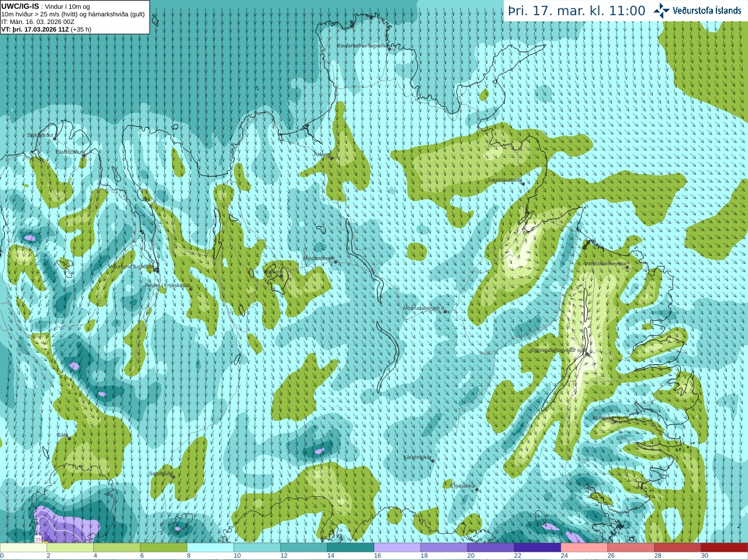Click the Egilsstaðaflugvöllur station marker
748x560 pixels.
(x=587, y=354)
